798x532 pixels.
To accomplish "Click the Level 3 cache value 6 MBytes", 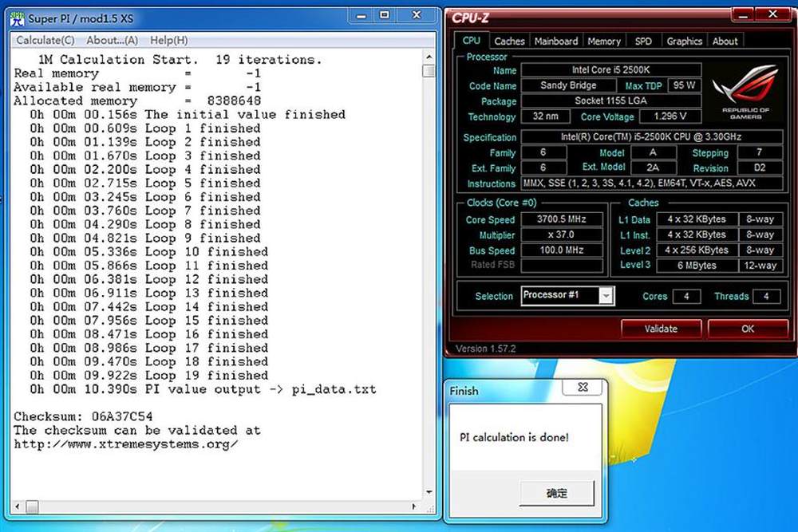I will tap(697, 266).
